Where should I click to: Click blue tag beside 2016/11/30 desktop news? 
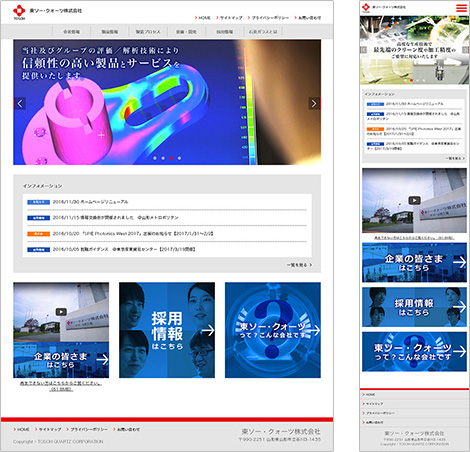[x=39, y=202]
